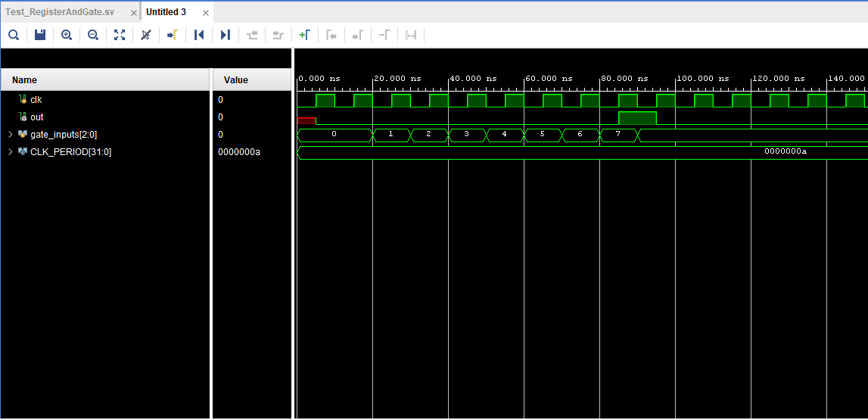Screen dimensions: 868x420
Task: Click the Delete Marker icon
Action: tap(384, 36)
